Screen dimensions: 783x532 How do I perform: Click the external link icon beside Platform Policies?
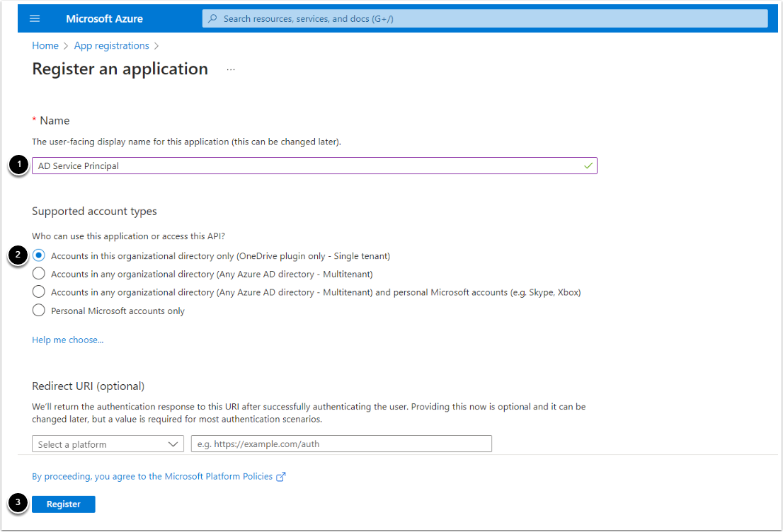(x=281, y=477)
